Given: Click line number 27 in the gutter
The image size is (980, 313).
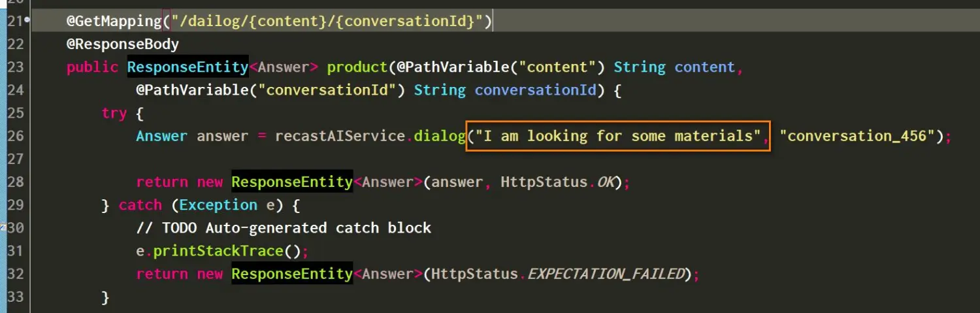Looking at the screenshot, I should click(14, 159).
